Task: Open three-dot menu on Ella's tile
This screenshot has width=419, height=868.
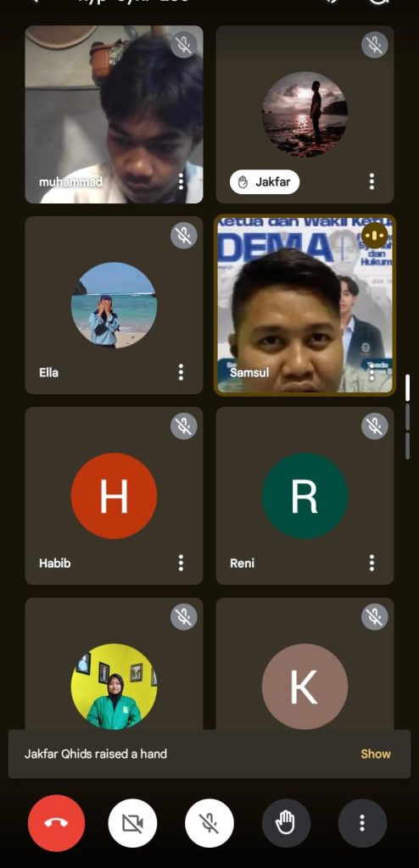Action: [x=181, y=372]
